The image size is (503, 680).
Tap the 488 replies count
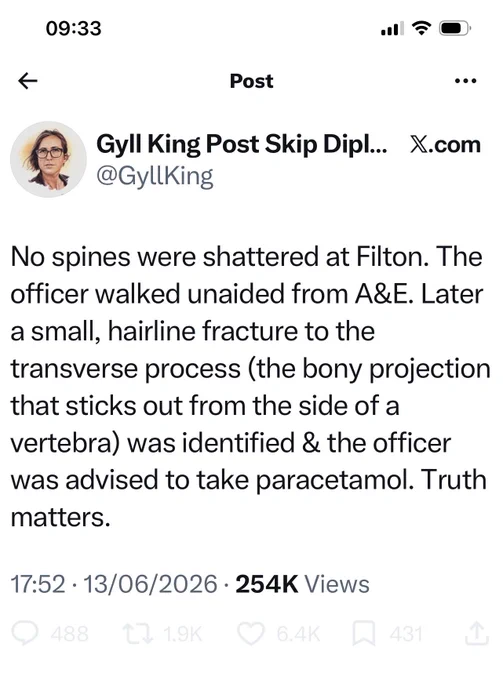coord(69,634)
